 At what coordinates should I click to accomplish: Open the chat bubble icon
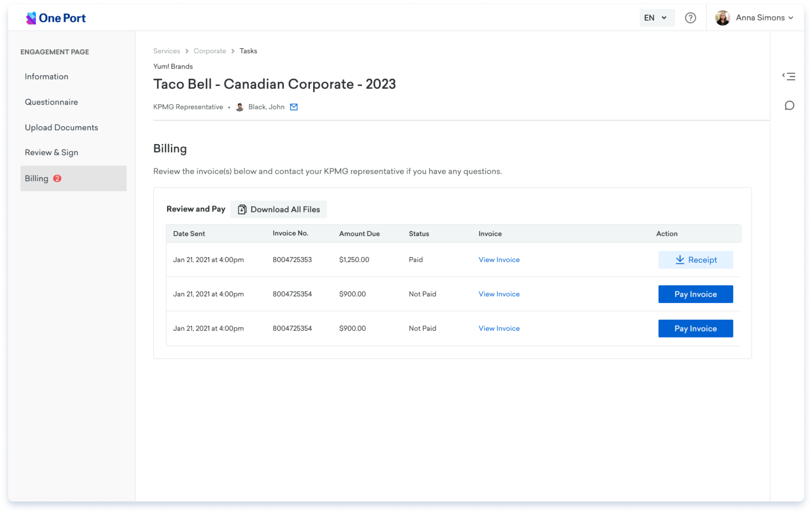tap(789, 106)
